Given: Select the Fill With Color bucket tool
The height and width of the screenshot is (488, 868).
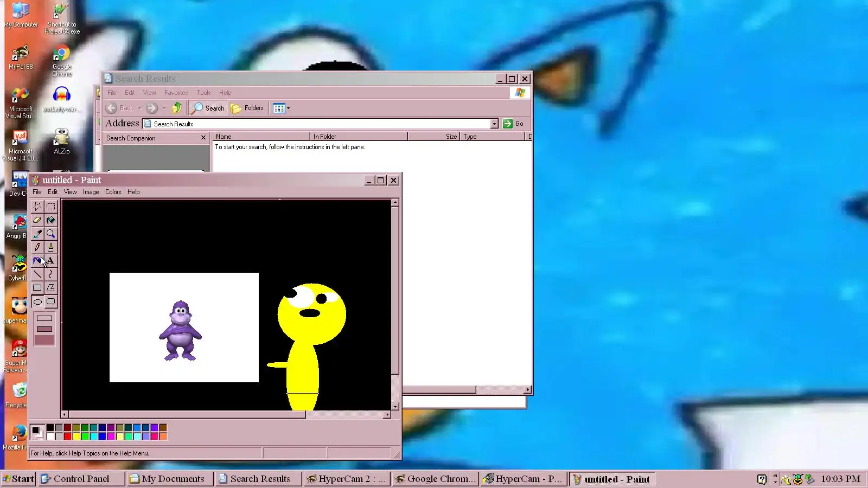Looking at the screenshot, I should pos(50,220).
